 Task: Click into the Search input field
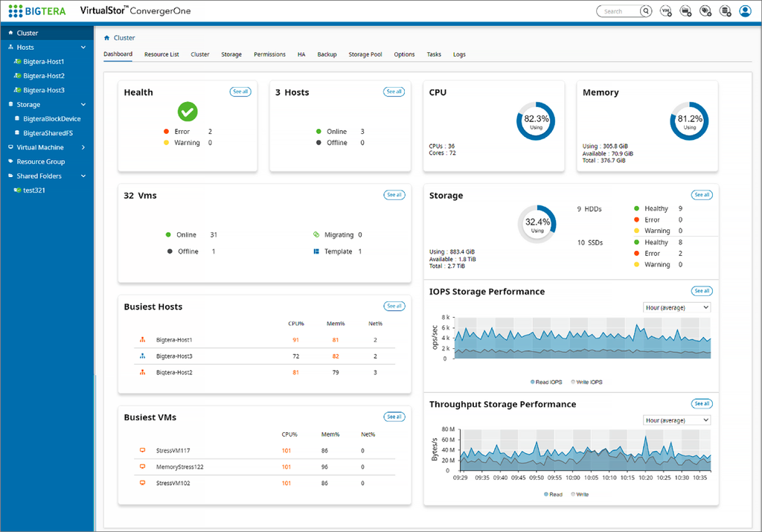pyautogui.click(x=620, y=11)
